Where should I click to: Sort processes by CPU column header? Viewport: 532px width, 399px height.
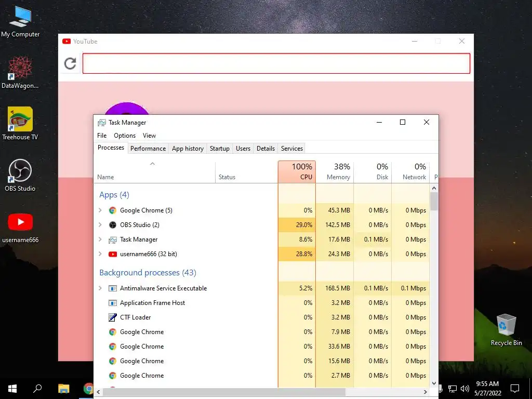[297, 172]
